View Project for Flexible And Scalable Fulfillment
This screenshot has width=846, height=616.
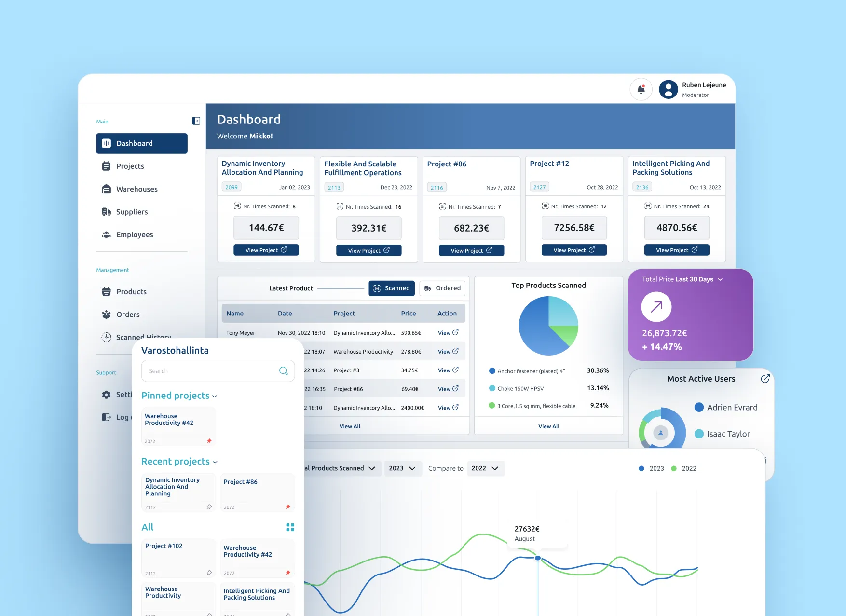pos(369,250)
